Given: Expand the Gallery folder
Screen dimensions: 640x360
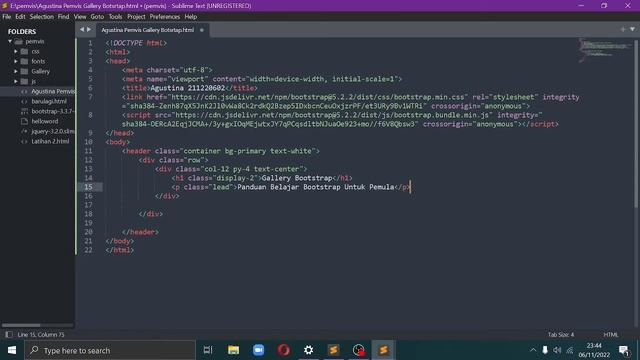Looking at the screenshot, I should point(16,71).
